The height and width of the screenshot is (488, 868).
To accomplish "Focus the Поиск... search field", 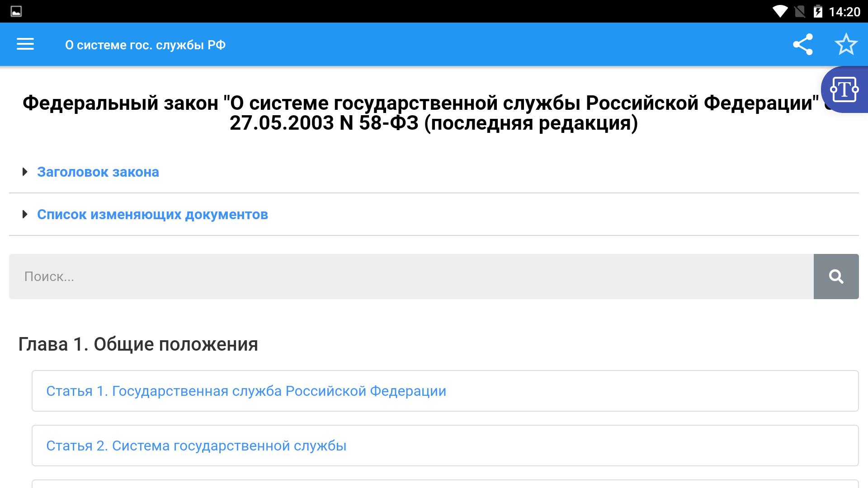I will [410, 277].
